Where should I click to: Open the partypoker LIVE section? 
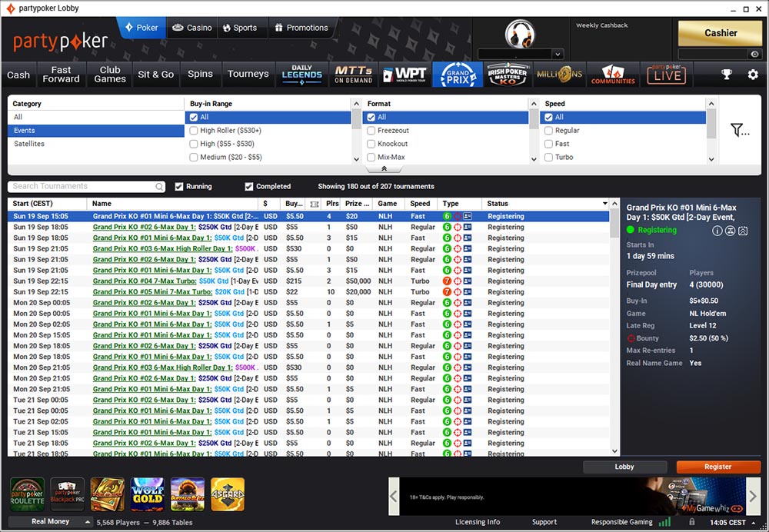[666, 75]
